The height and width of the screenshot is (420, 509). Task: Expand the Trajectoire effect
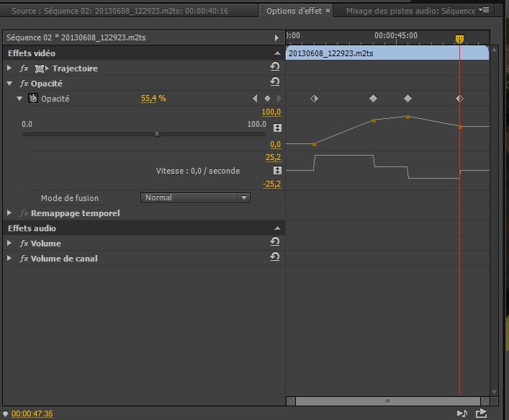tap(9, 68)
